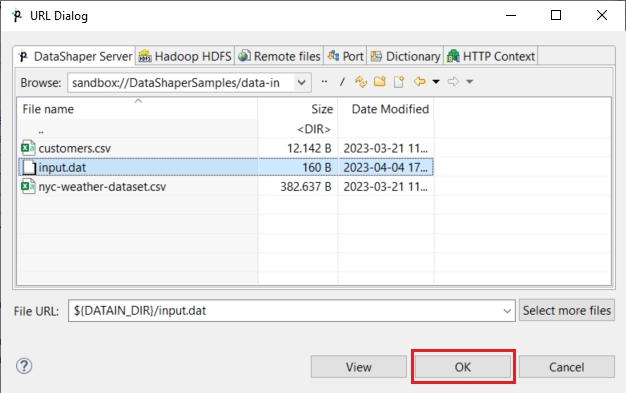Switch to Dictionary tab

[405, 56]
